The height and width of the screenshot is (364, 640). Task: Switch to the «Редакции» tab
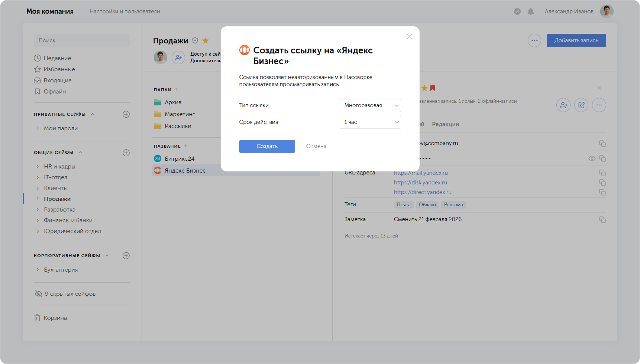click(x=445, y=124)
